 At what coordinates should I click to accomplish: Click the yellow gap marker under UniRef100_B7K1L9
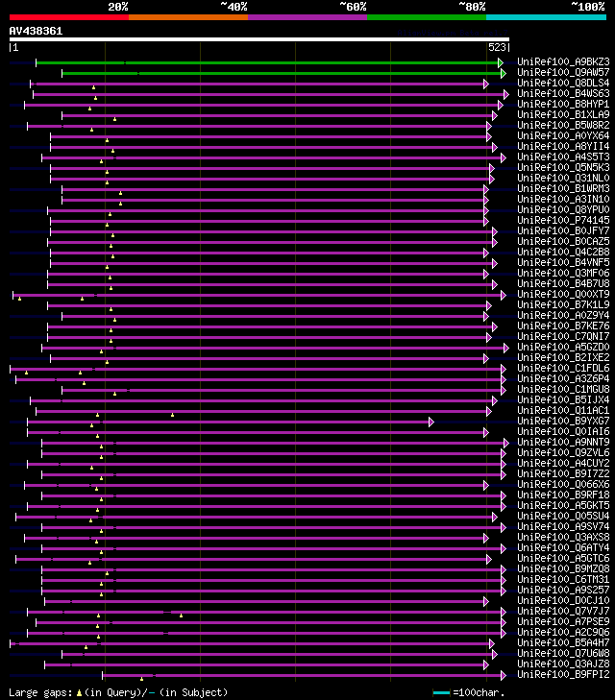tap(111, 309)
